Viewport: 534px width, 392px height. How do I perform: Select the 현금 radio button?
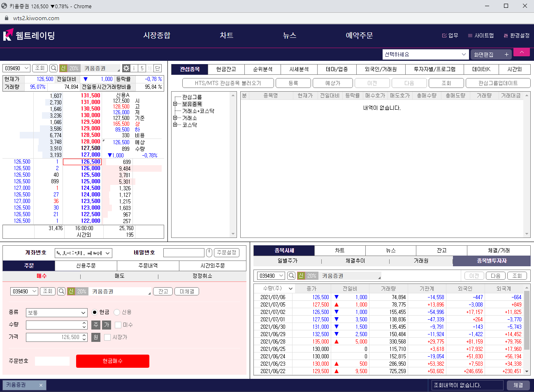click(95, 312)
